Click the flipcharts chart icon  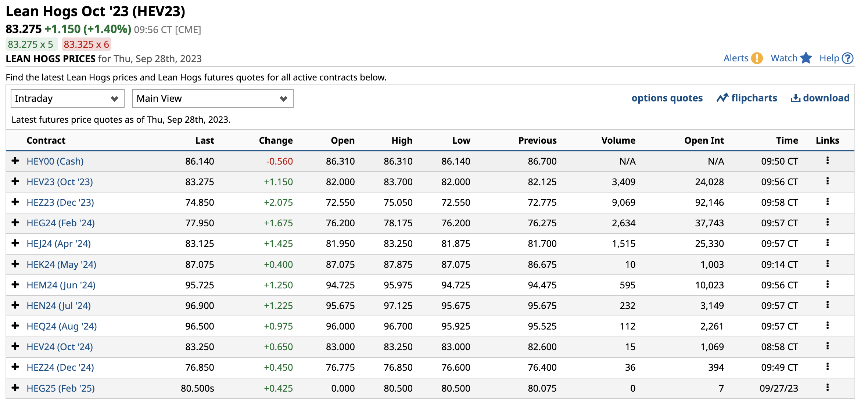click(722, 98)
